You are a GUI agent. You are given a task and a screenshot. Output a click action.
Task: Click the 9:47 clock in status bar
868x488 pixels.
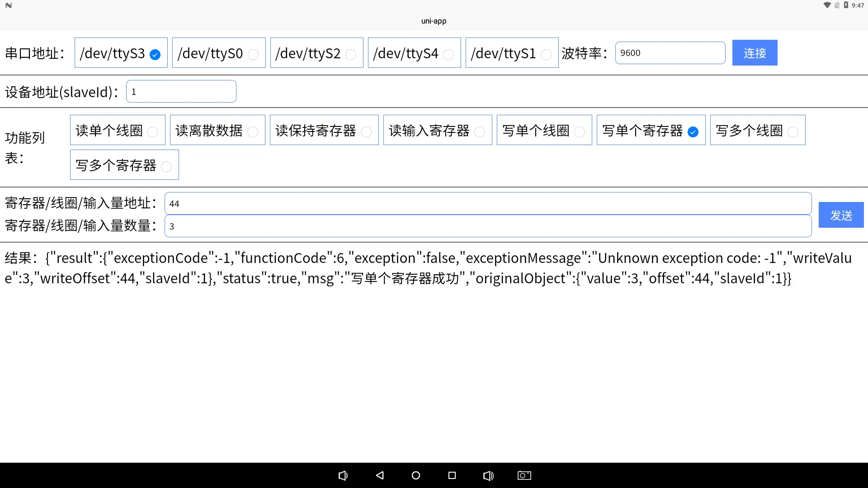click(858, 5)
